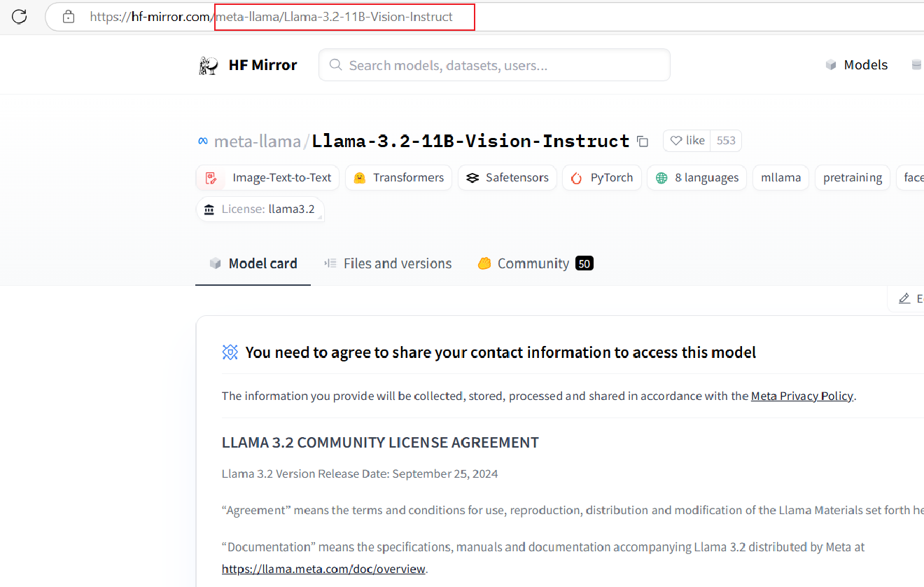The height and width of the screenshot is (587, 924).
Task: Open the Community tab
Action: (x=535, y=263)
